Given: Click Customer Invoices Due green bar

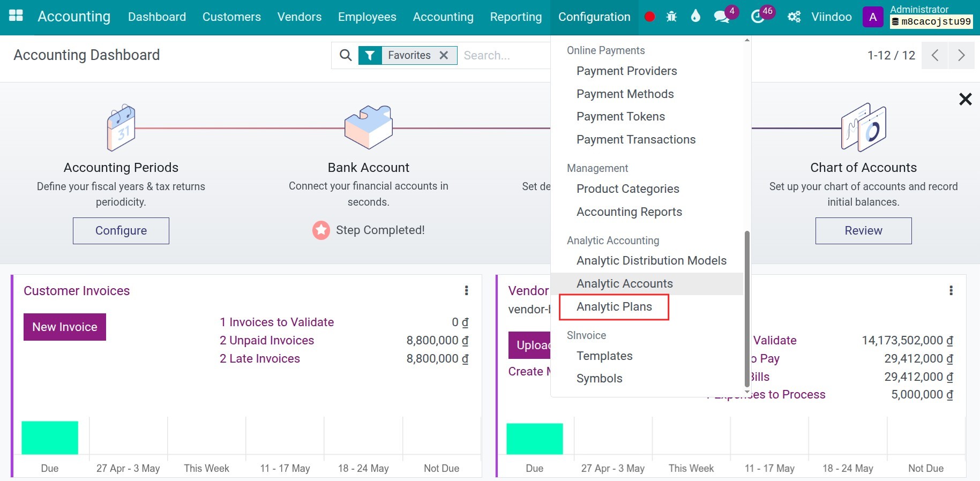Looking at the screenshot, I should tap(50, 438).
